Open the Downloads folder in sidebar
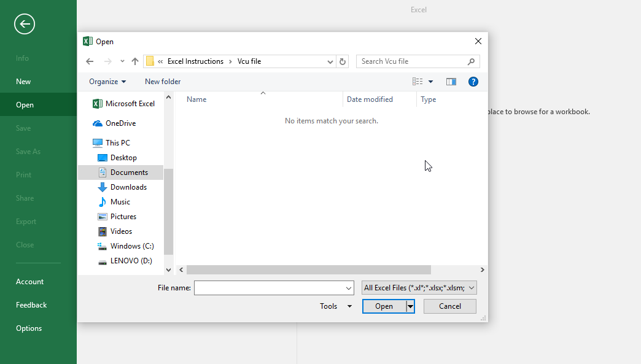This screenshot has width=641, height=364. [x=128, y=187]
